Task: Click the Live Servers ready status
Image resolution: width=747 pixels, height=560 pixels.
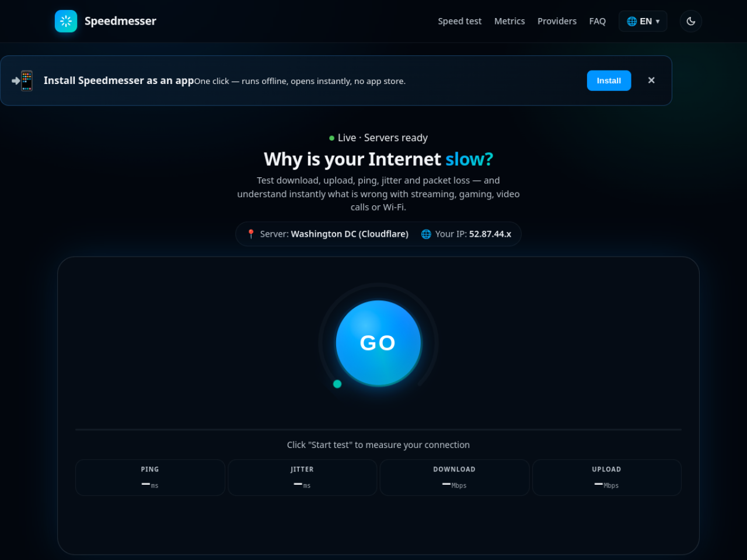Action: click(378, 138)
